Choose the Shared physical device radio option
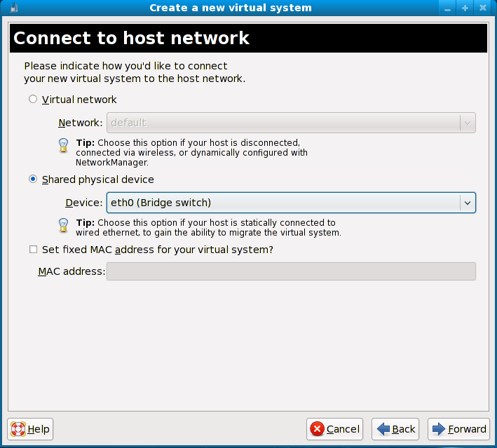 (x=33, y=179)
